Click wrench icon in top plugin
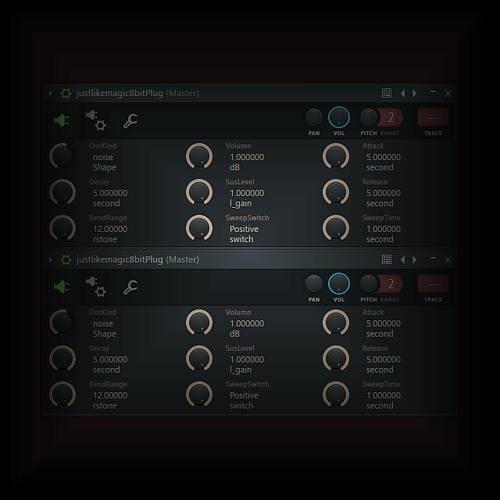This screenshot has width=500, height=500. click(130, 121)
